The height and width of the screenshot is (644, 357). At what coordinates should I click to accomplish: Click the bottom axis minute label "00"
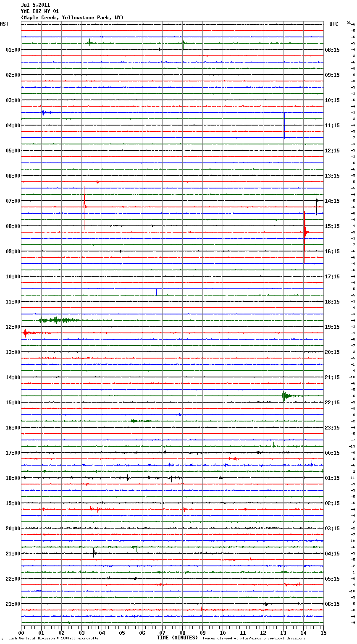[x=21, y=633]
